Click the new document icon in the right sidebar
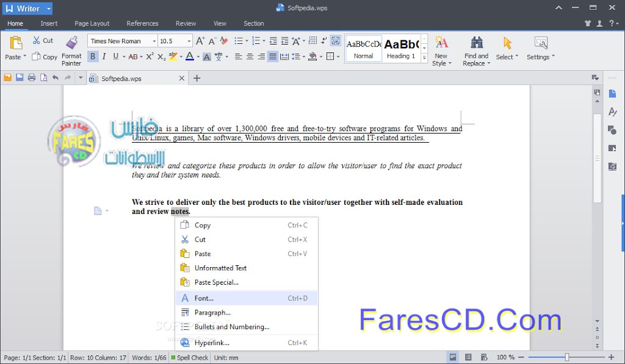The height and width of the screenshot is (364, 625). click(613, 93)
